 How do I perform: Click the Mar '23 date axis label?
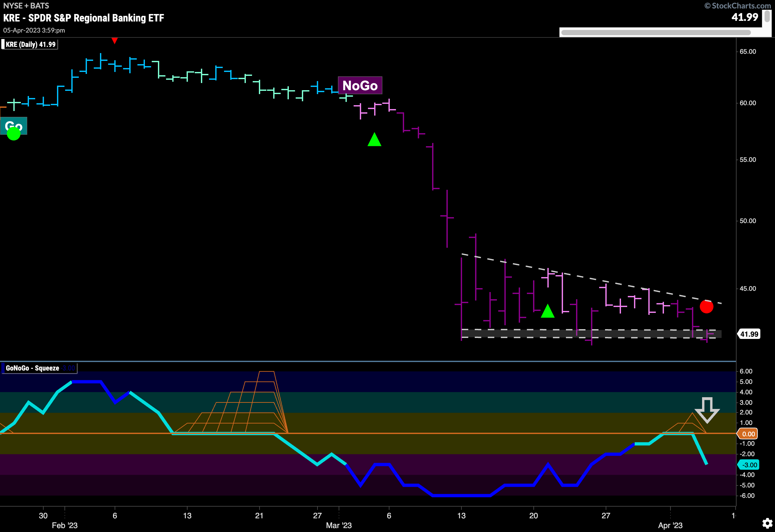click(x=339, y=525)
